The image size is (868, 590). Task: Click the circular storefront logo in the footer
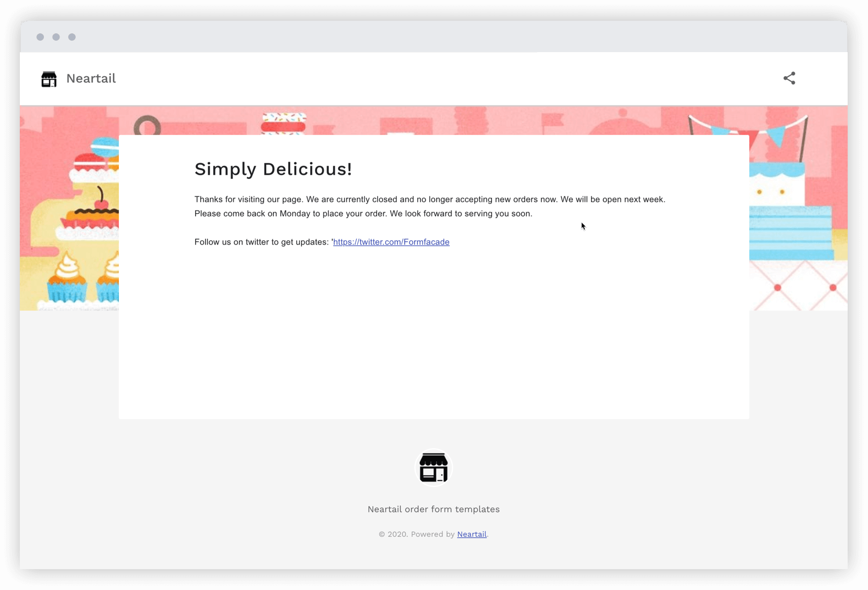(433, 467)
